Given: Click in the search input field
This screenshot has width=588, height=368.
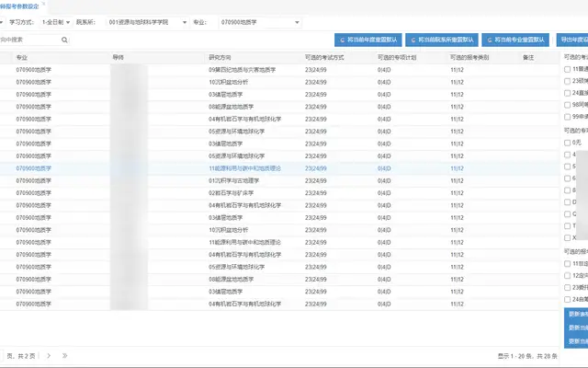Looking at the screenshot, I should 30,40.
